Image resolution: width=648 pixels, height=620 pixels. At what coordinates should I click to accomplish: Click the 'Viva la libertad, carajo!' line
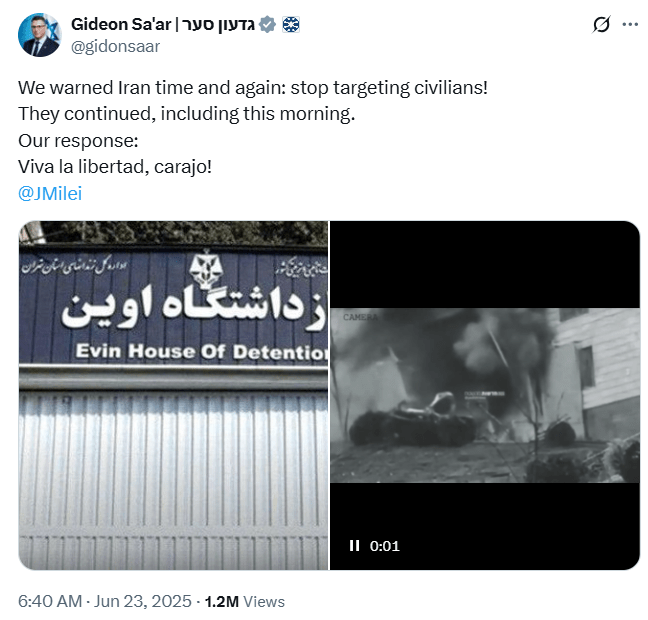(115, 167)
